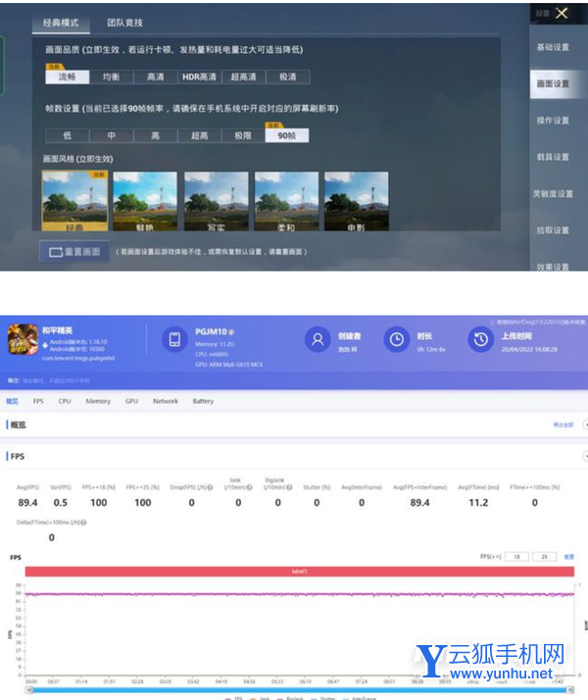This screenshot has height=700, width=588.
Task: Set frame rate to 高
Action: (155, 135)
